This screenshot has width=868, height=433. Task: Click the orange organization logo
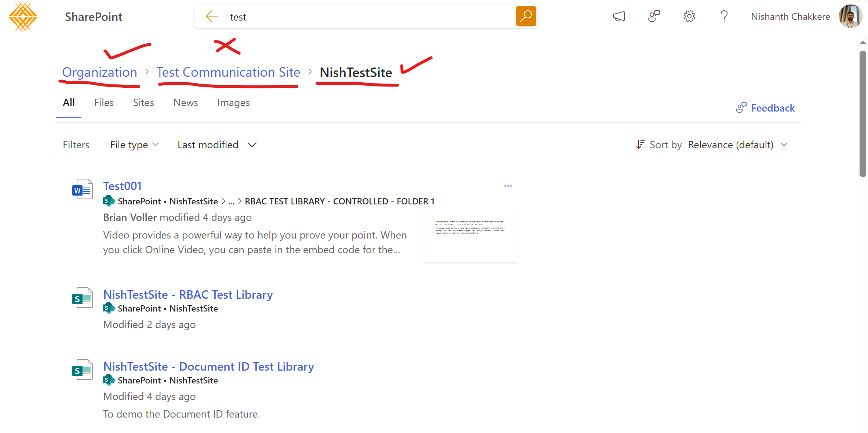pos(23,17)
